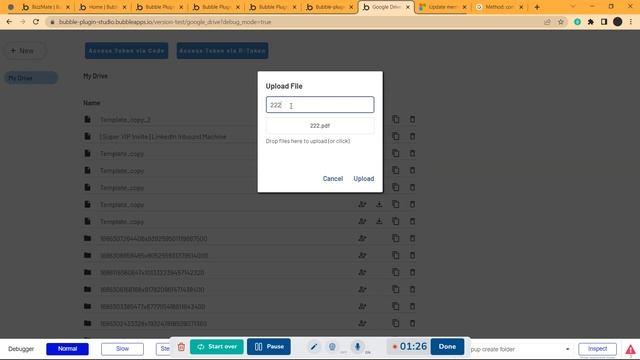Switch to the Method: con tab
The height and width of the screenshot is (360, 640).
pyautogui.click(x=499, y=7)
